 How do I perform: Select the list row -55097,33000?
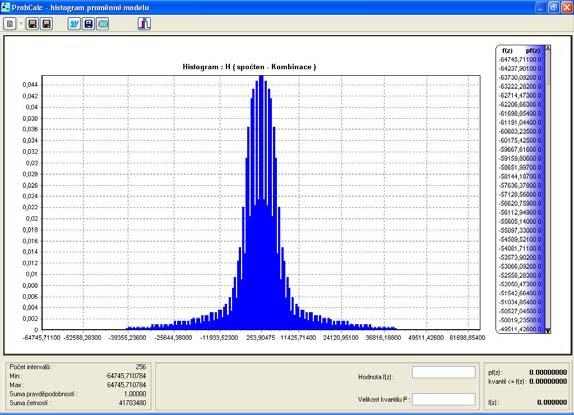(520, 231)
